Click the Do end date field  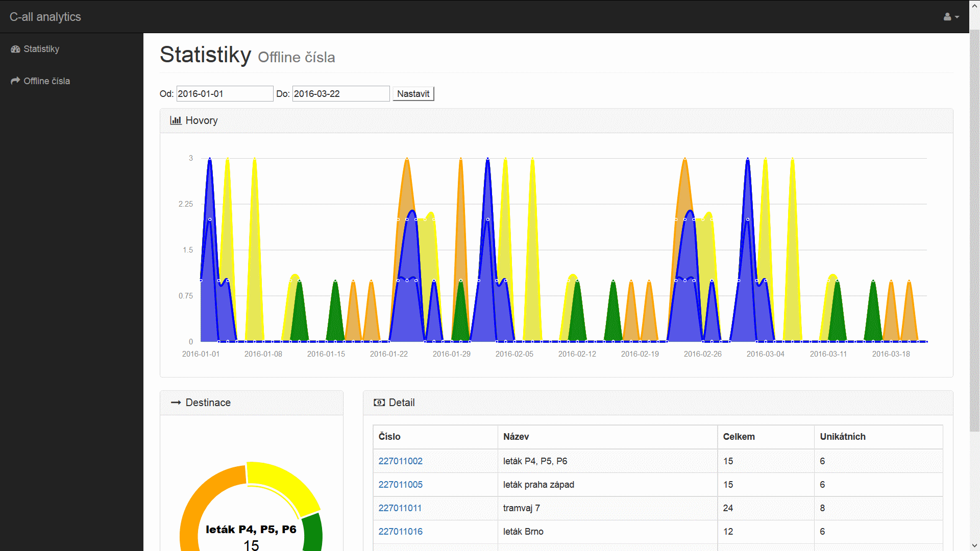(x=340, y=94)
